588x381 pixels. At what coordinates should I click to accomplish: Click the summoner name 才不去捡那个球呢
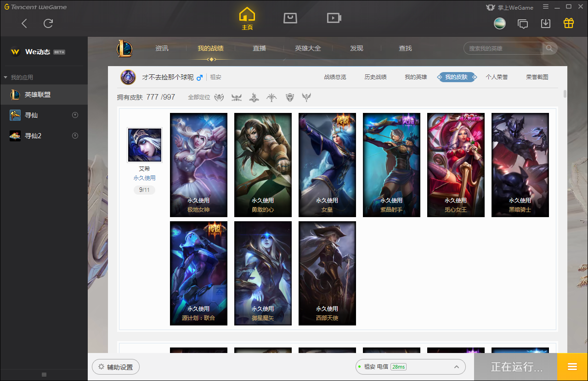(x=168, y=77)
